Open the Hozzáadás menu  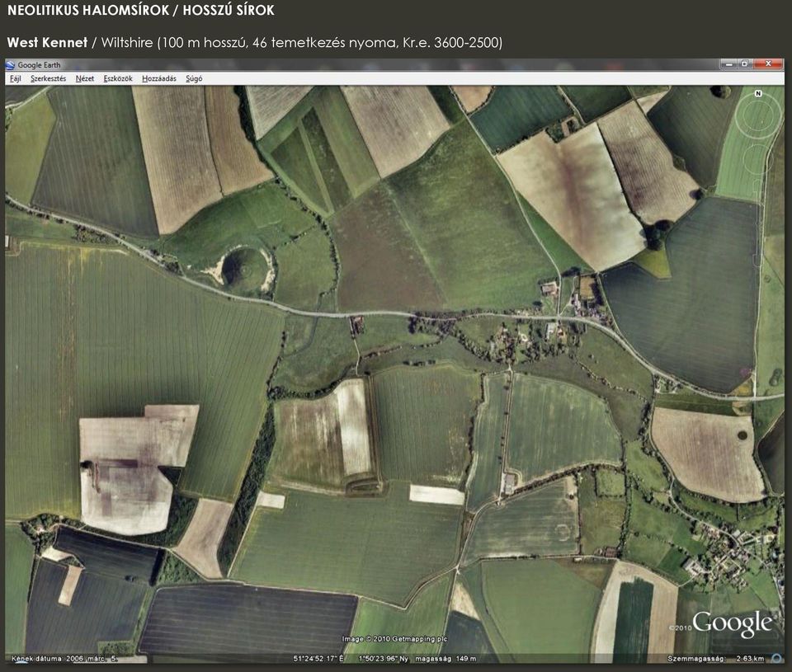tap(159, 79)
